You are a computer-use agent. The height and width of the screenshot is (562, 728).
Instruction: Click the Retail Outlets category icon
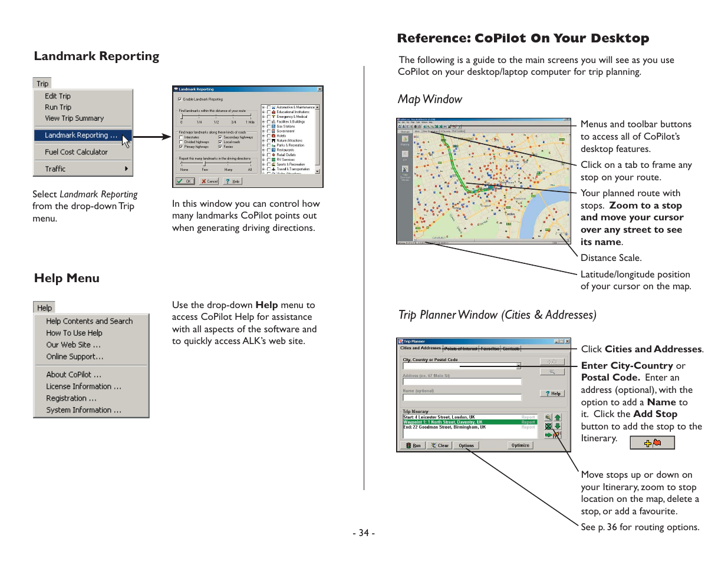(x=274, y=155)
